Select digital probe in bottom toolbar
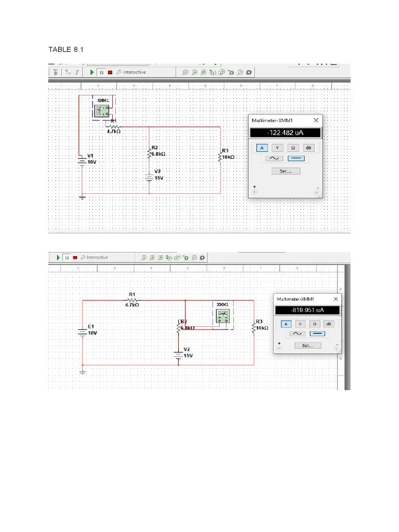The image size is (399, 532). pos(194,258)
